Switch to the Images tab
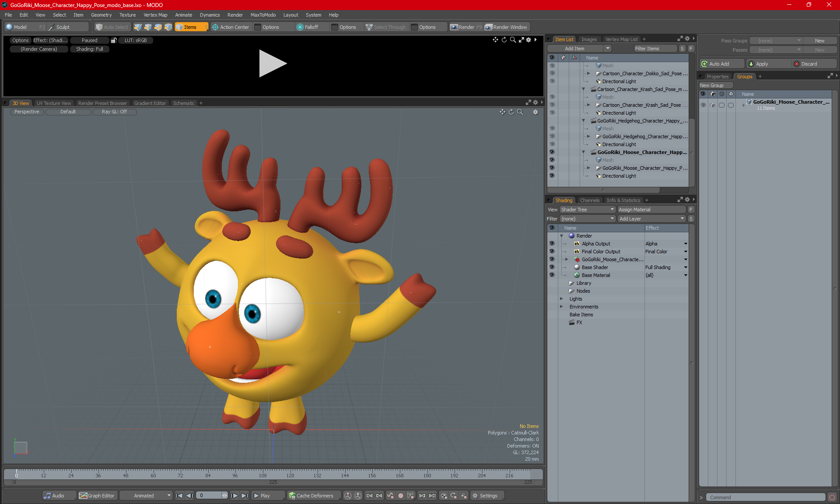This screenshot has height=504, width=840. (589, 39)
